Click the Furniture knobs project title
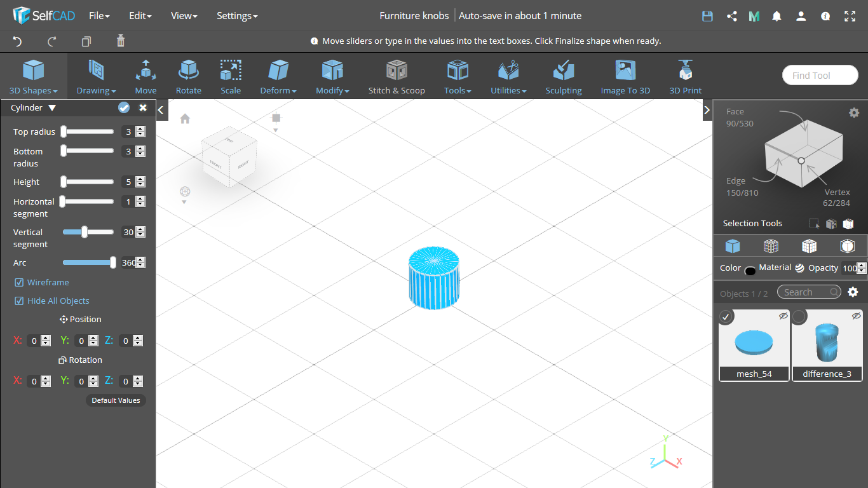This screenshot has height=488, width=868. coord(414,16)
